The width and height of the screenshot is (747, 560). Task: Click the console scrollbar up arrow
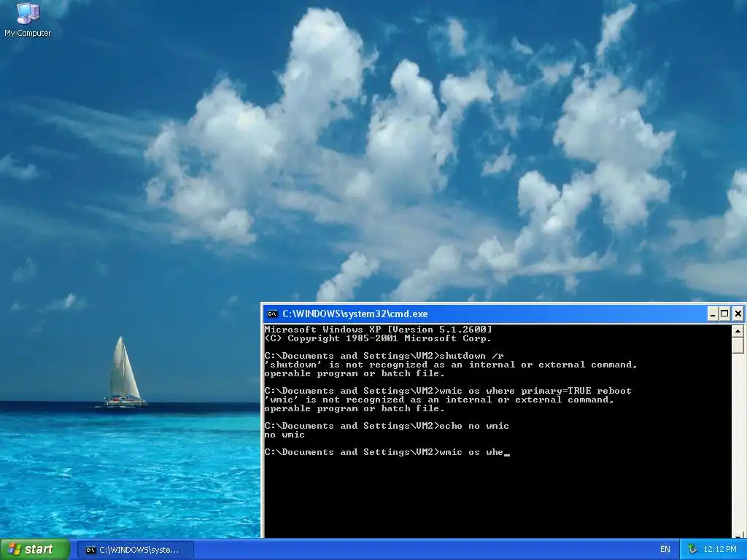coord(738,330)
